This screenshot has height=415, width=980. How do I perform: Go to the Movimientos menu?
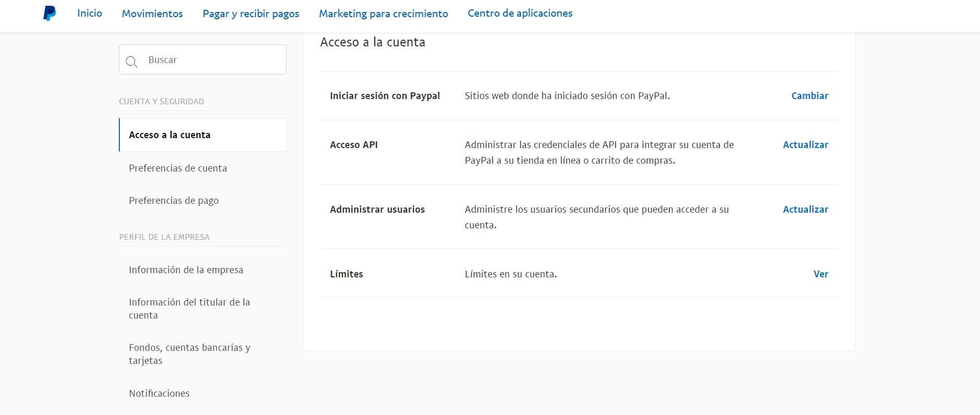152,14
